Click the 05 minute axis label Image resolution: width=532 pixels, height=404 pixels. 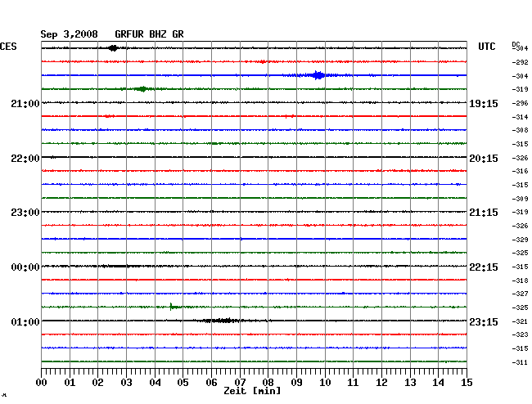tap(183, 383)
